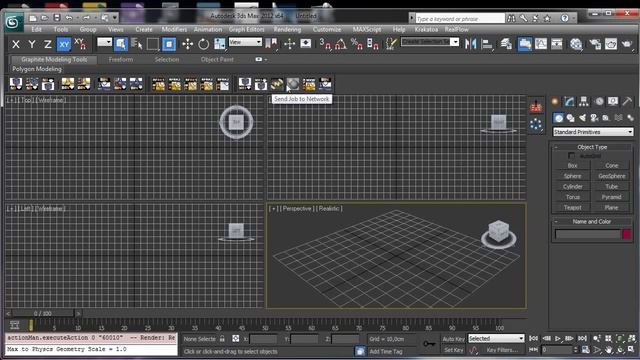Open the Modifiers menu

coord(174,29)
